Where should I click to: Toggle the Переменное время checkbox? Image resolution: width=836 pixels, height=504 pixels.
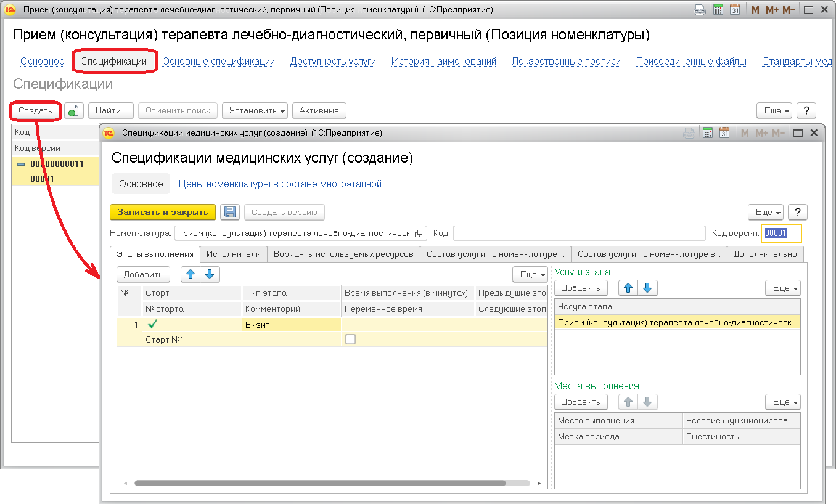pos(350,339)
